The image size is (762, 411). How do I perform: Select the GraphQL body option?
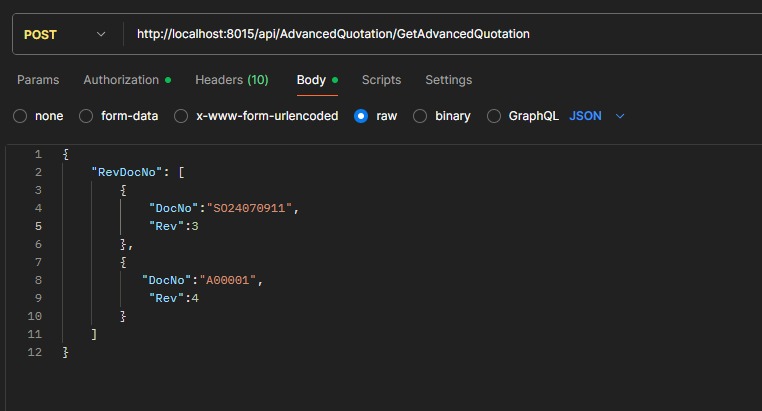point(494,116)
